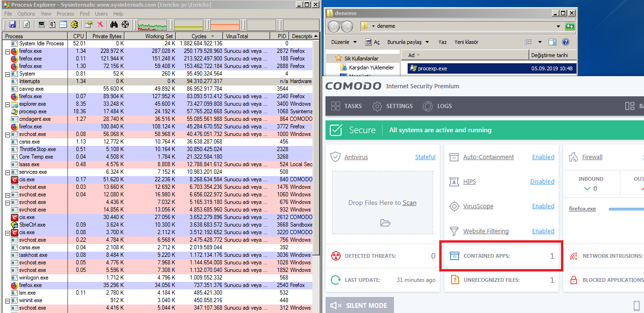Open the View menu in Process Explorer
This screenshot has width=644, height=313.
coord(46,14)
